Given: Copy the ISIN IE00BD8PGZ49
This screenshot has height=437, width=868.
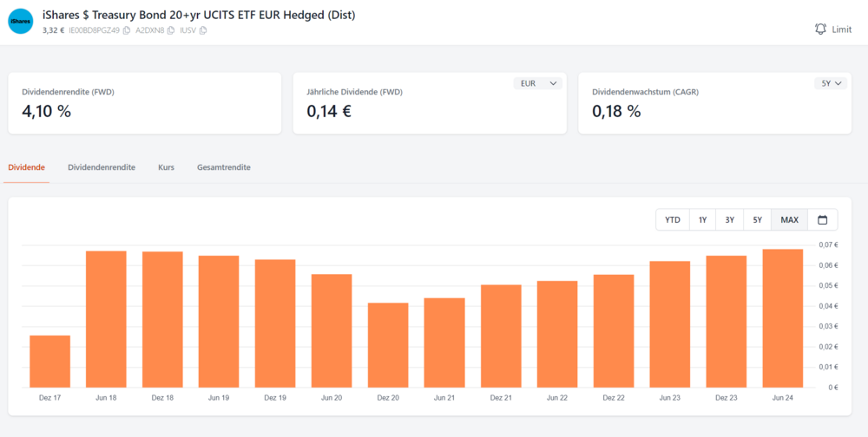Looking at the screenshot, I should 127,30.
